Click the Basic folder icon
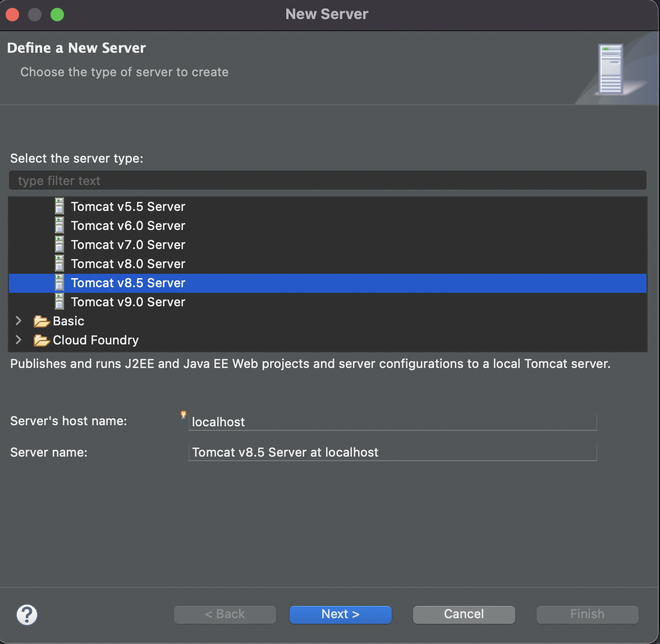This screenshot has height=644, width=660. (42, 321)
